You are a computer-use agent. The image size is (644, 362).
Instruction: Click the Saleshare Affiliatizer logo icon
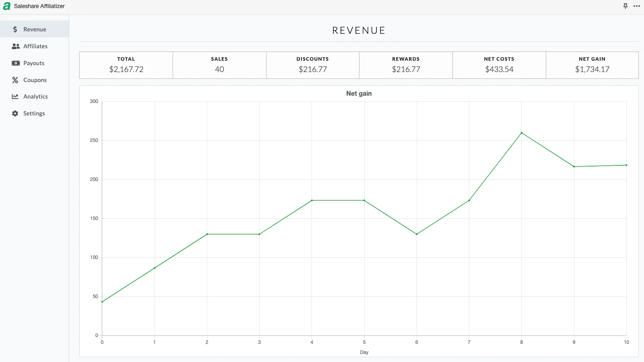click(6, 6)
